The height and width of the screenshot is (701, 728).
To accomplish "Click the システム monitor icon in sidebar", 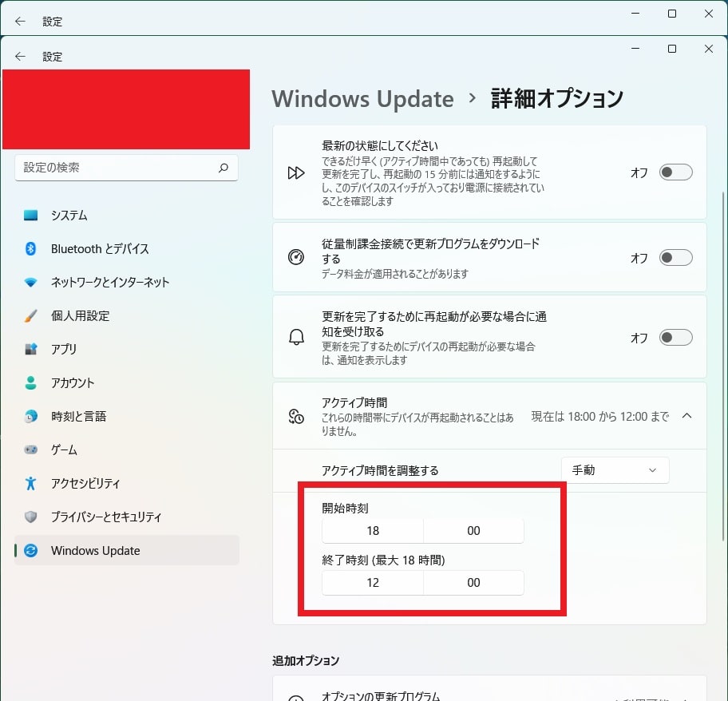I will pos(30,216).
